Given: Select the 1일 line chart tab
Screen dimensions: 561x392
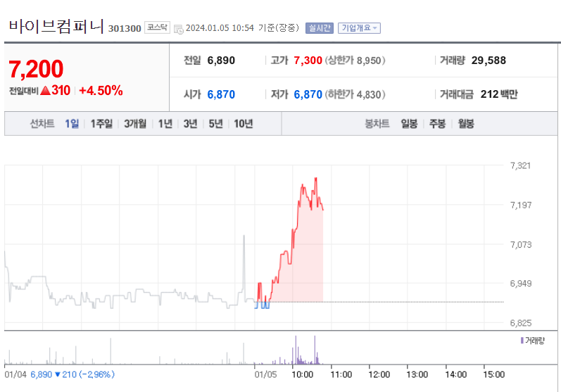Looking at the screenshot, I should (x=72, y=124).
